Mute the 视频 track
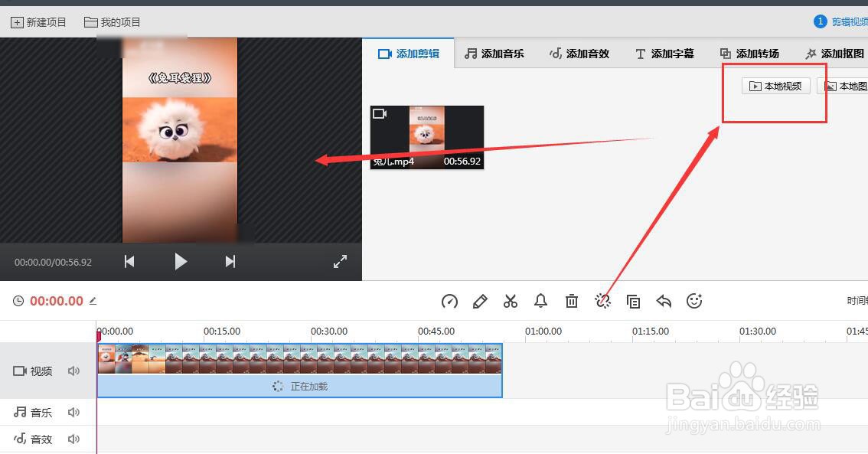Image resolution: width=868 pixels, height=454 pixels. point(73,371)
